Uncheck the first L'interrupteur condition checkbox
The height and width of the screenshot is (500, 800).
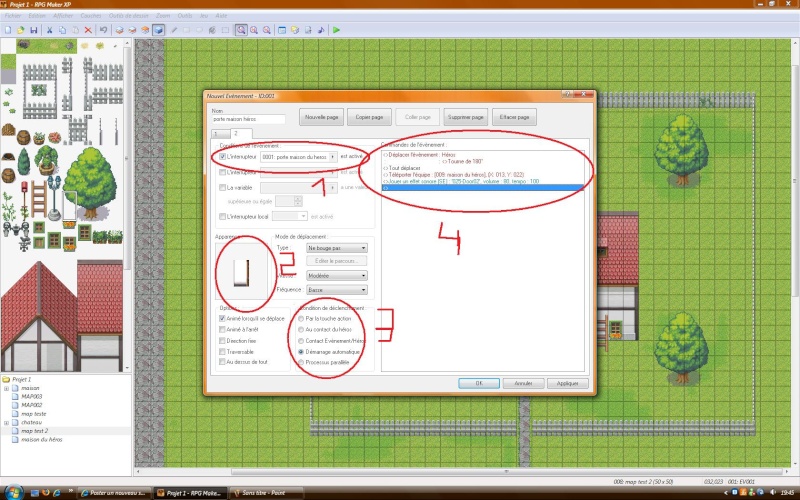[222, 157]
